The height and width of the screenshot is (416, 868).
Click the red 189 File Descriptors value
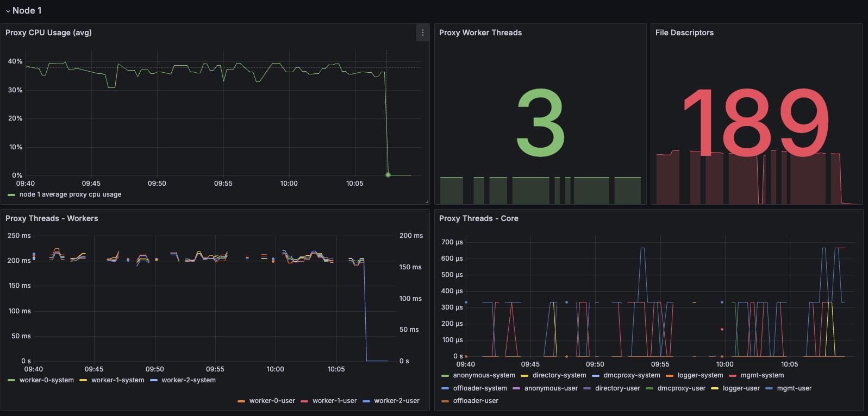coord(756,123)
